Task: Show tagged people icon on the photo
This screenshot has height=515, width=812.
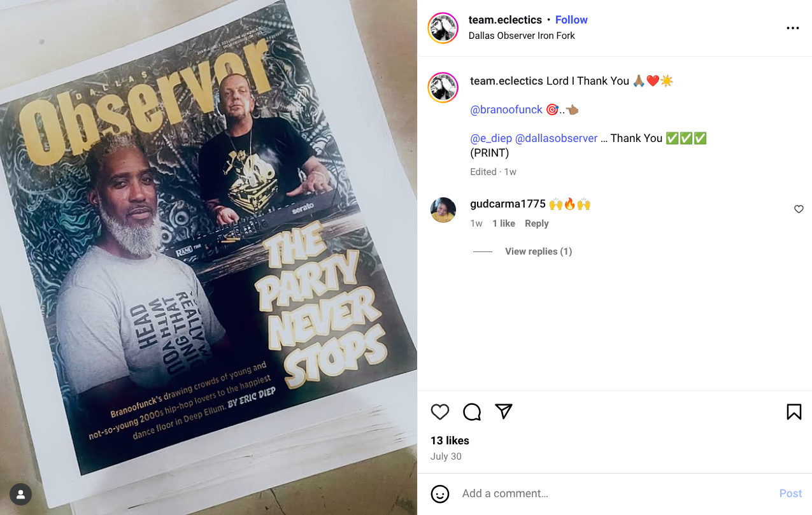Action: click(x=20, y=494)
